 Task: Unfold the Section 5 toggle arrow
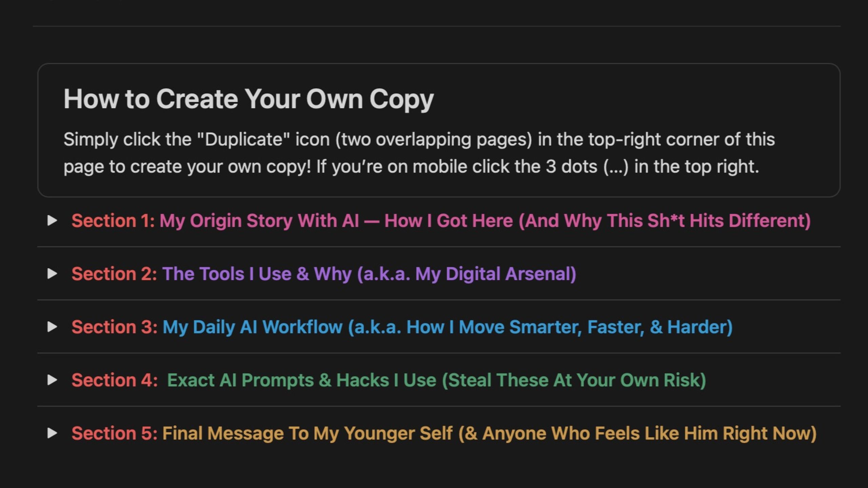pos(52,433)
